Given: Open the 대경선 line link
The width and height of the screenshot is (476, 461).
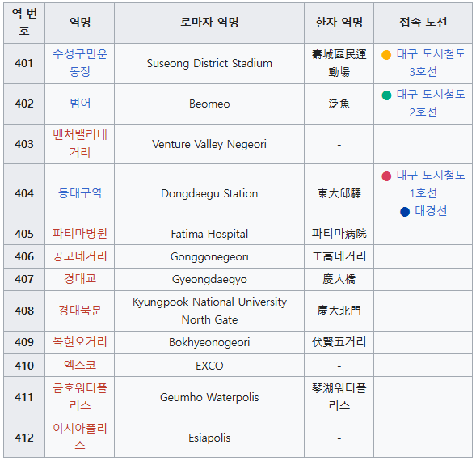Looking at the screenshot, I should (x=431, y=211).
